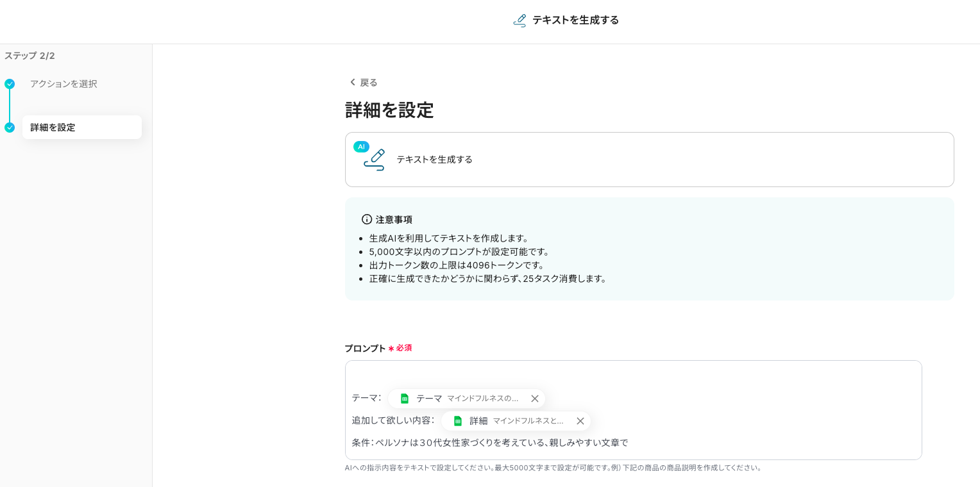
Task: Click the Google Sheets icon in the 詳細 chip
Action: (458, 421)
